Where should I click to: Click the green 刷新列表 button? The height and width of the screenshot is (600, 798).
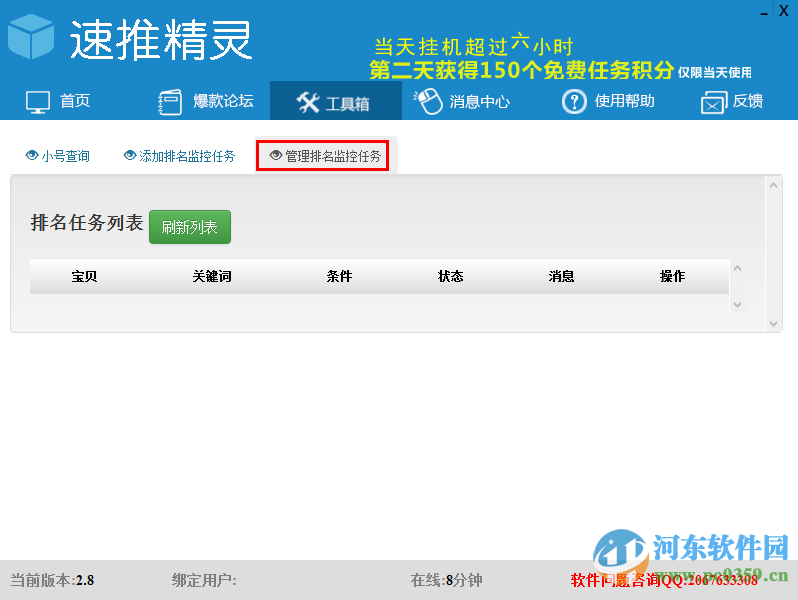point(190,227)
